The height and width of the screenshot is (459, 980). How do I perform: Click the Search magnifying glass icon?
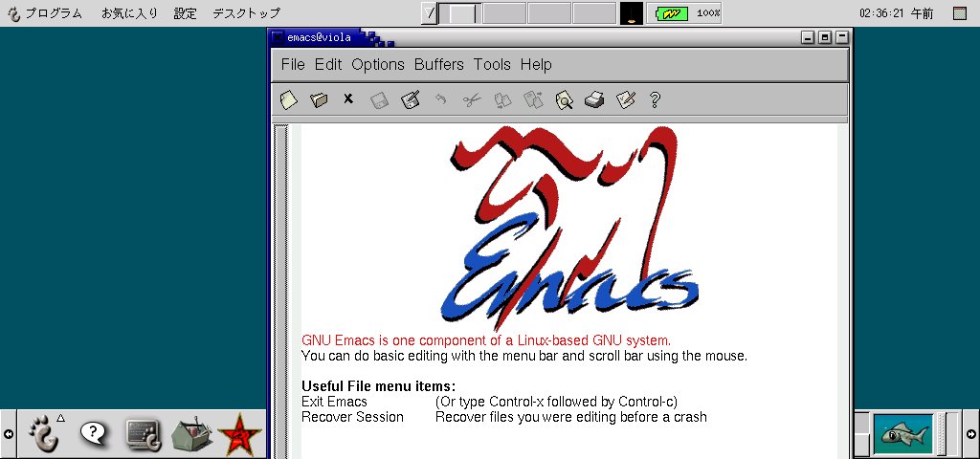click(564, 99)
